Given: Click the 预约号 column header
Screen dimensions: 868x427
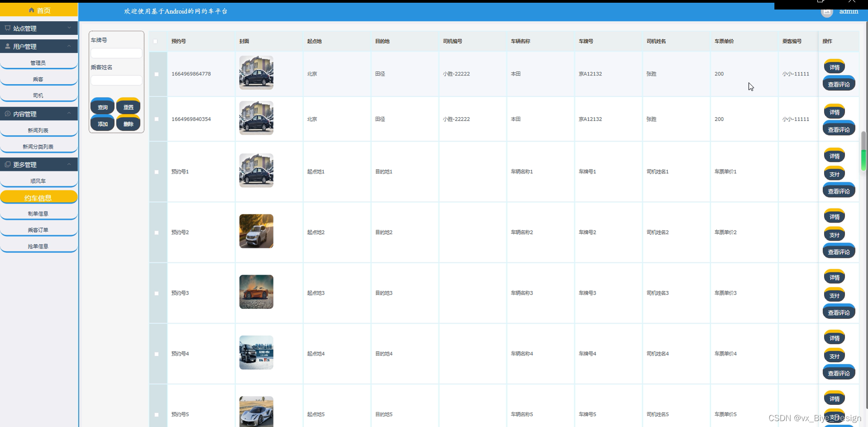Looking at the screenshot, I should click(x=179, y=41).
